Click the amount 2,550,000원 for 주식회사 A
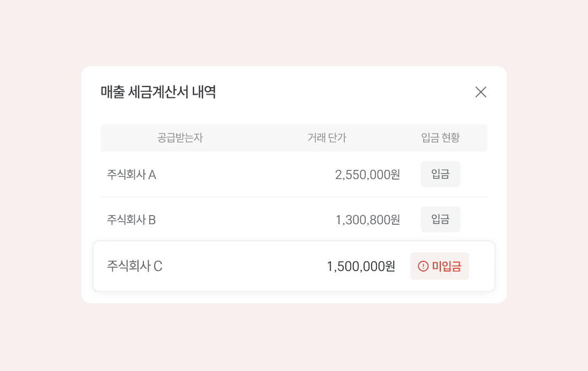Viewport: 588px width, 371px height. point(368,174)
